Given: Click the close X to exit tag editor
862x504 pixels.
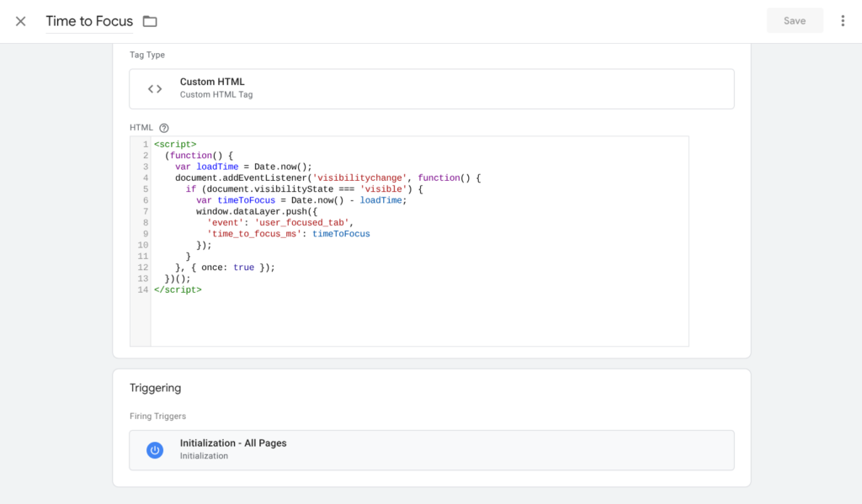Looking at the screenshot, I should point(20,20).
